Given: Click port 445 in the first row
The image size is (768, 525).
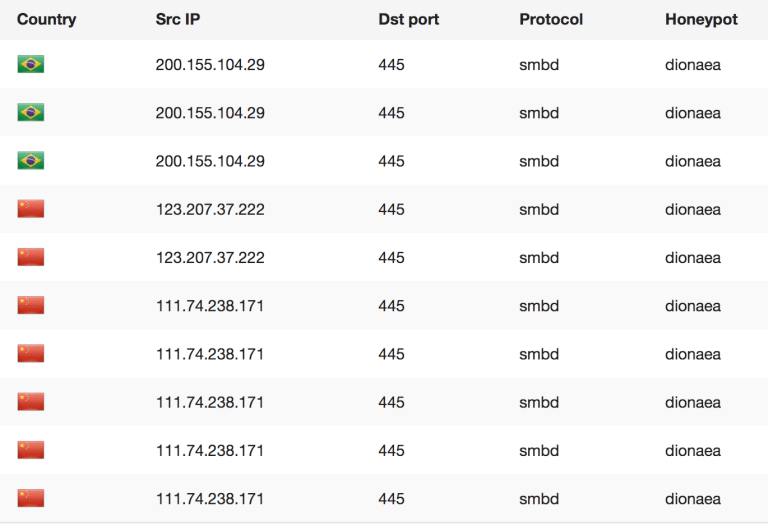Looking at the screenshot, I should (391, 65).
